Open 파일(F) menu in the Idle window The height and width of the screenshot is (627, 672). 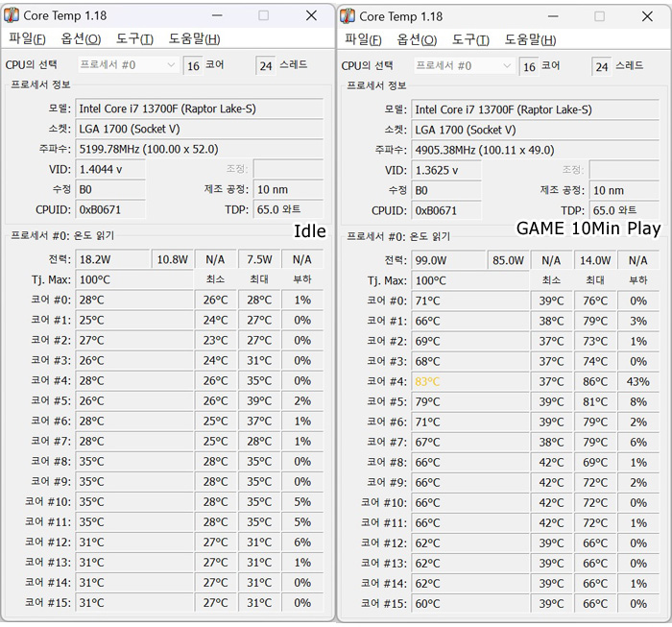click(27, 38)
